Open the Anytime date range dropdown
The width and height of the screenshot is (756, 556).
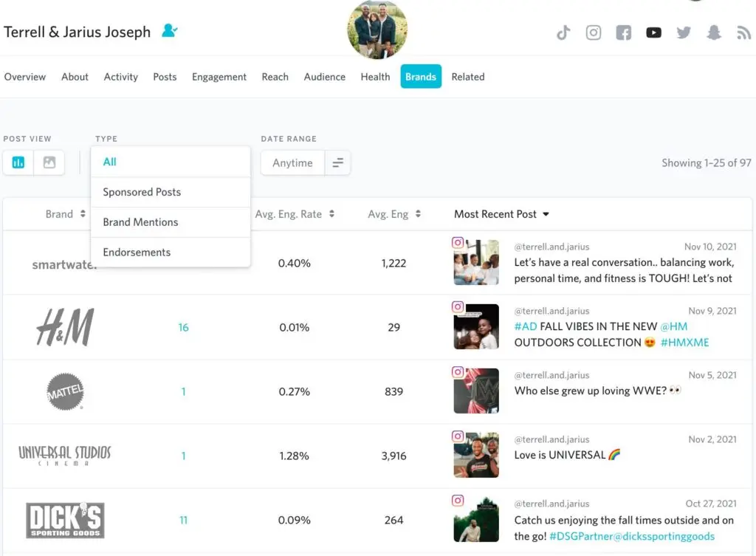(x=292, y=163)
